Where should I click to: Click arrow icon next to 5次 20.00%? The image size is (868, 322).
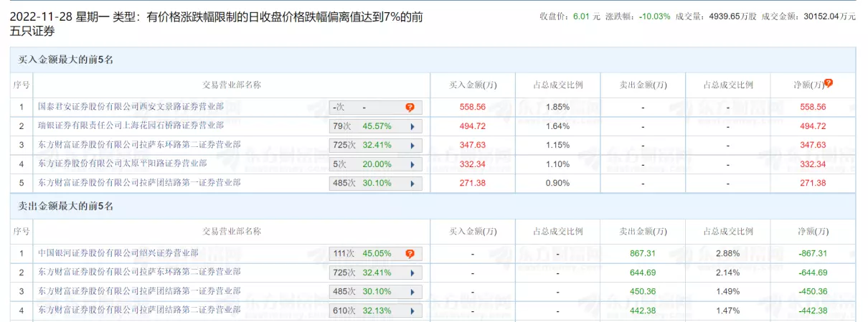tap(412, 164)
